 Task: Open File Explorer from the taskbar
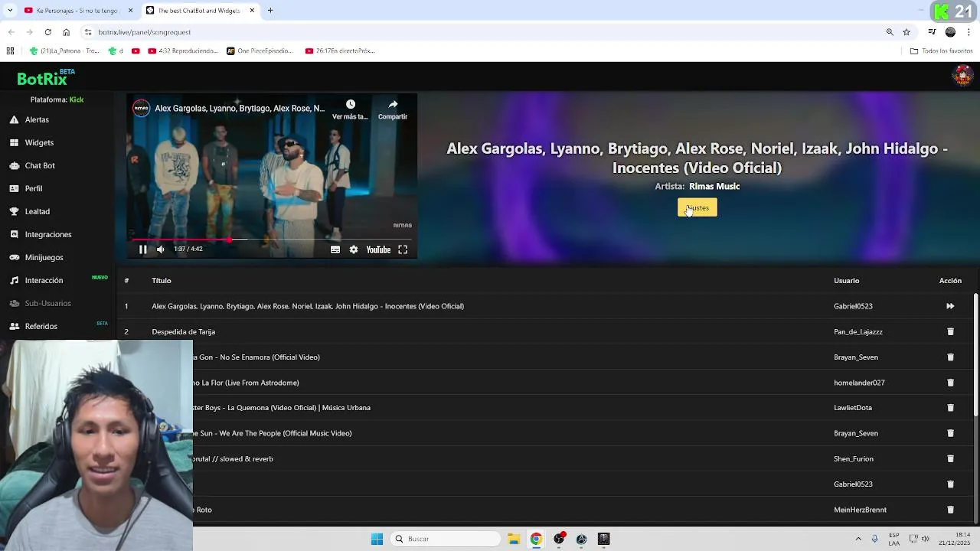point(514,540)
